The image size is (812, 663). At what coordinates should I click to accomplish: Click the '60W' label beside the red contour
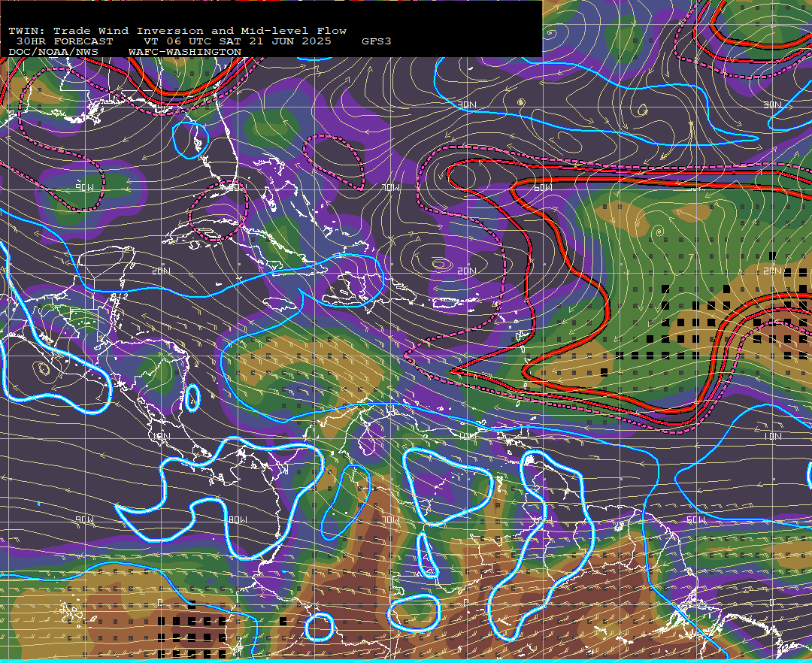tap(543, 187)
